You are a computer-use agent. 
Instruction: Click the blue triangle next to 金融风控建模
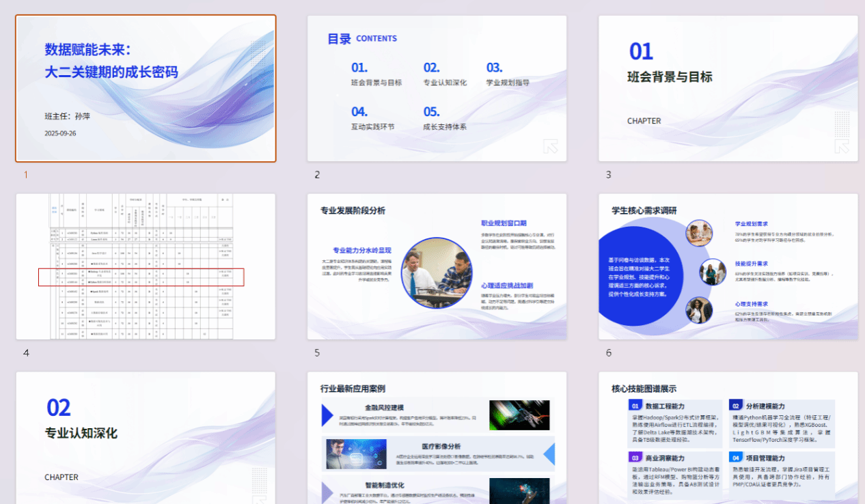[327, 415]
